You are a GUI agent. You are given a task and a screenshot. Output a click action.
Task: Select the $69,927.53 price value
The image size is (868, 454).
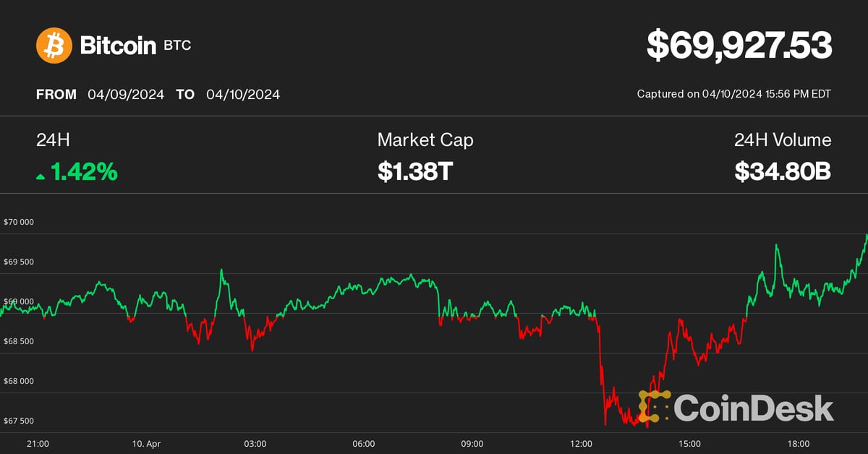click(739, 46)
